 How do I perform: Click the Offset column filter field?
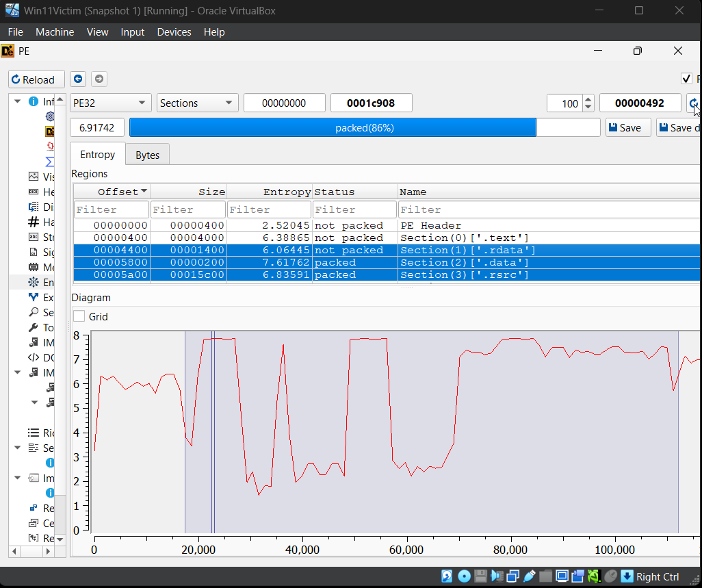pyautogui.click(x=112, y=209)
